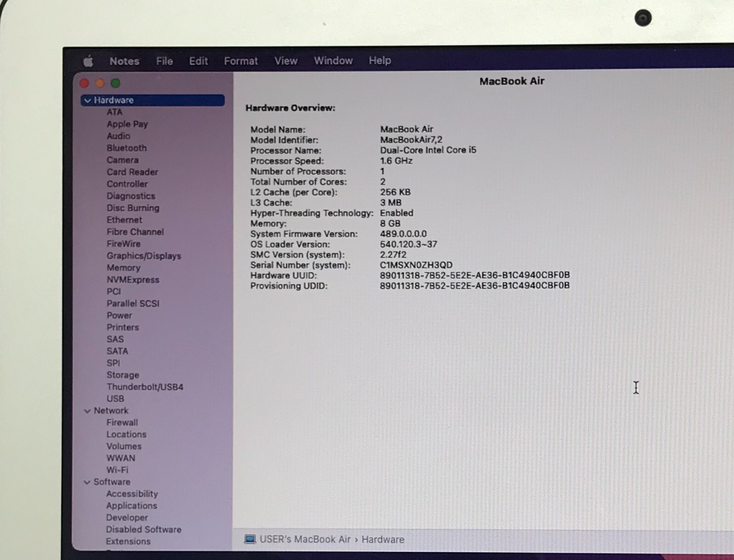Show Graphics/Displays information
Screen dimensions: 734x560
click(144, 256)
